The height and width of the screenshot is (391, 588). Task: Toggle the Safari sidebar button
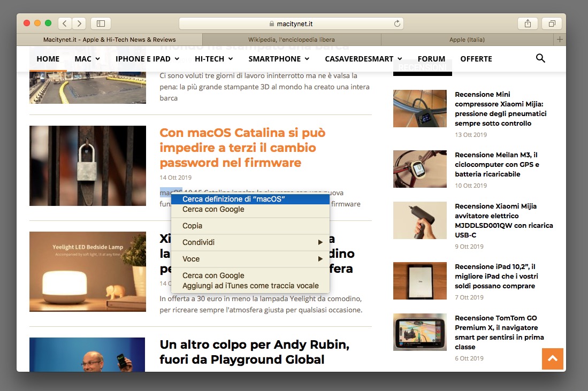101,24
